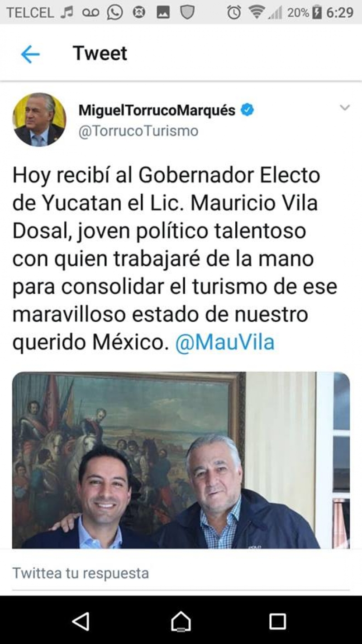362x644 pixels.
Task: Tap the blue verified badge
Action: pos(247,110)
